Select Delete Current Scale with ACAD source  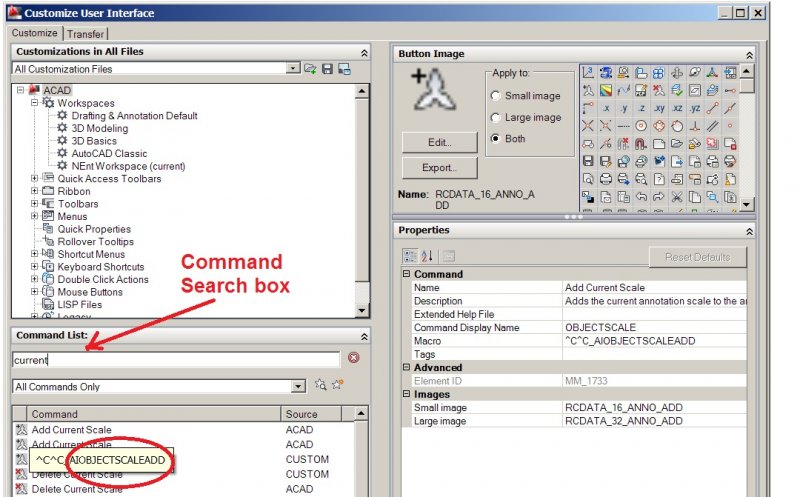(77, 489)
